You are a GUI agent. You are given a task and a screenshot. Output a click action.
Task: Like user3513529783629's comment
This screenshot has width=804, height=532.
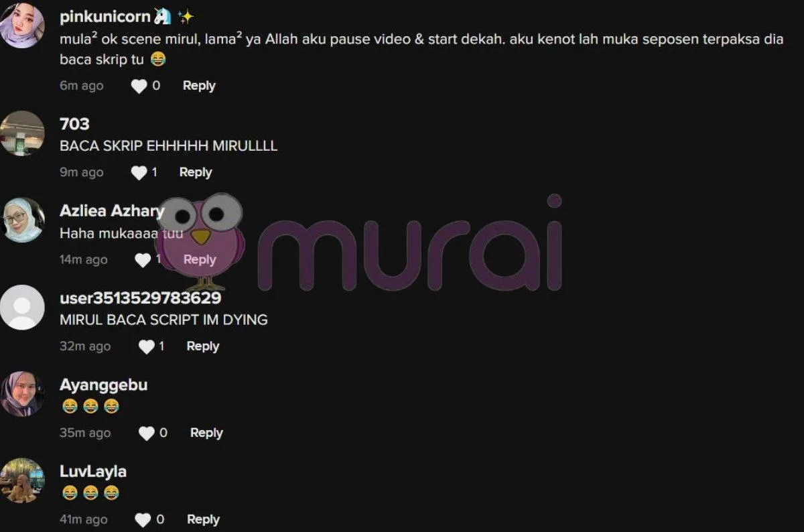coord(146,346)
